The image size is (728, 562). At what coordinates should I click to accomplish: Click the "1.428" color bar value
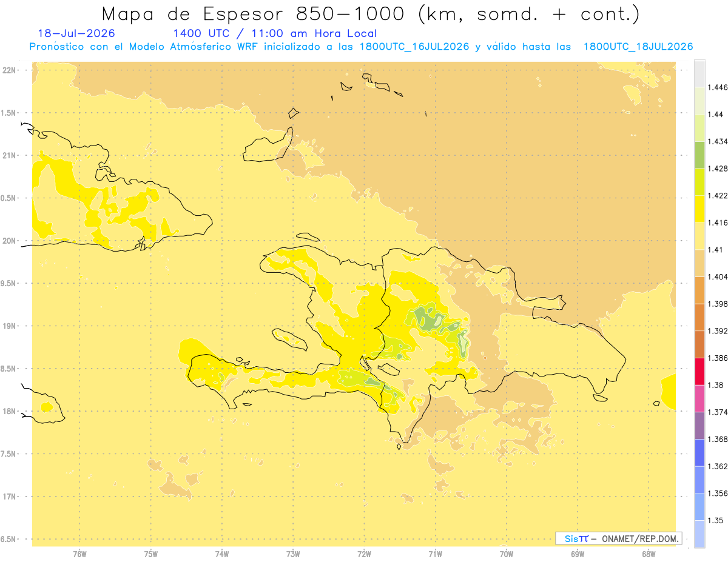[717, 169]
